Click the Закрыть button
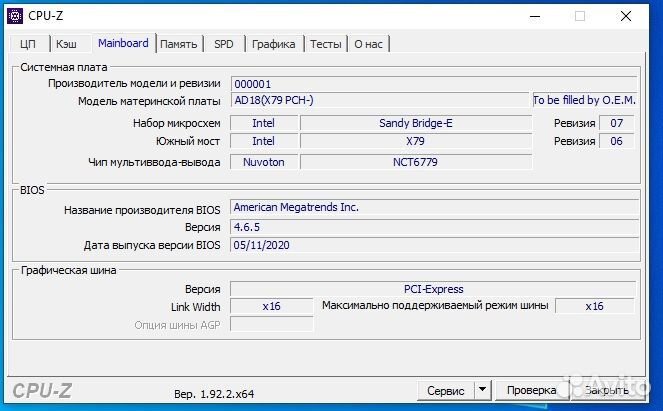The image size is (663, 411). click(x=606, y=390)
